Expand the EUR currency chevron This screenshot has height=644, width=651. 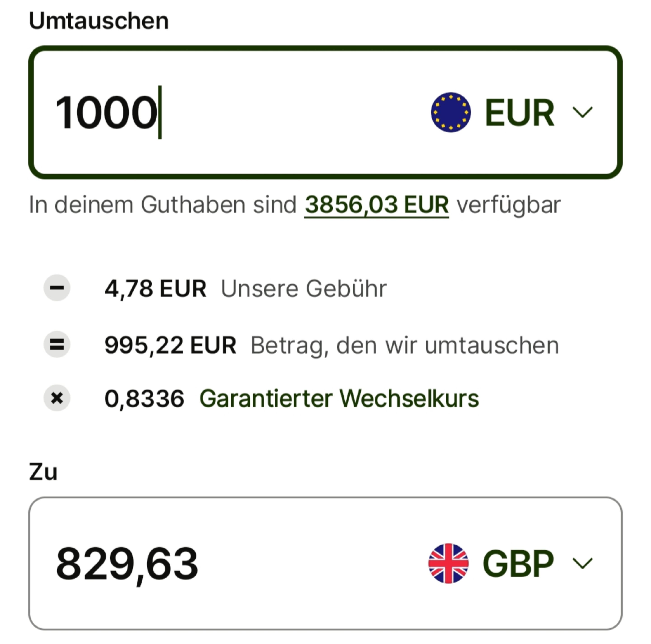583,112
